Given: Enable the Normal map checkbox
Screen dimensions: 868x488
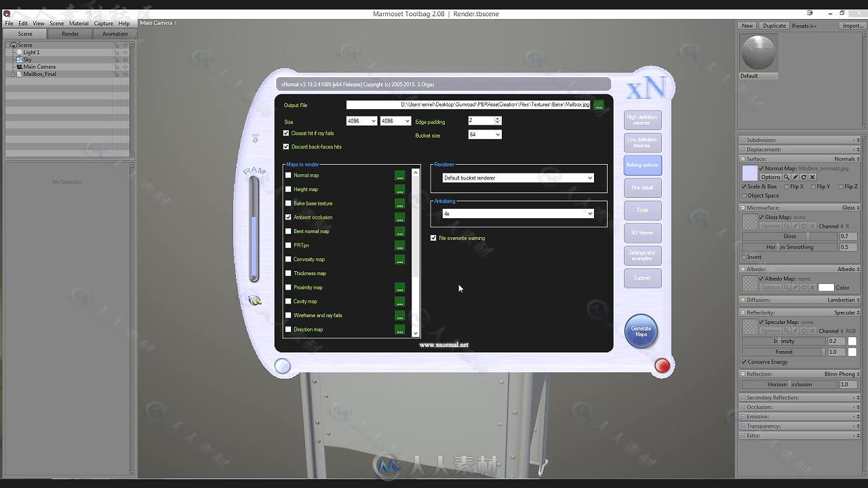Looking at the screenshot, I should [288, 176].
